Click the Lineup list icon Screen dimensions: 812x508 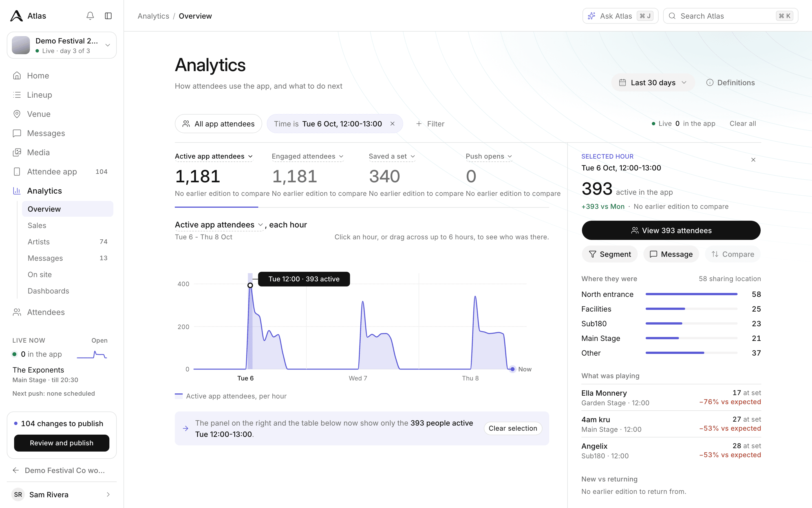[x=17, y=95]
